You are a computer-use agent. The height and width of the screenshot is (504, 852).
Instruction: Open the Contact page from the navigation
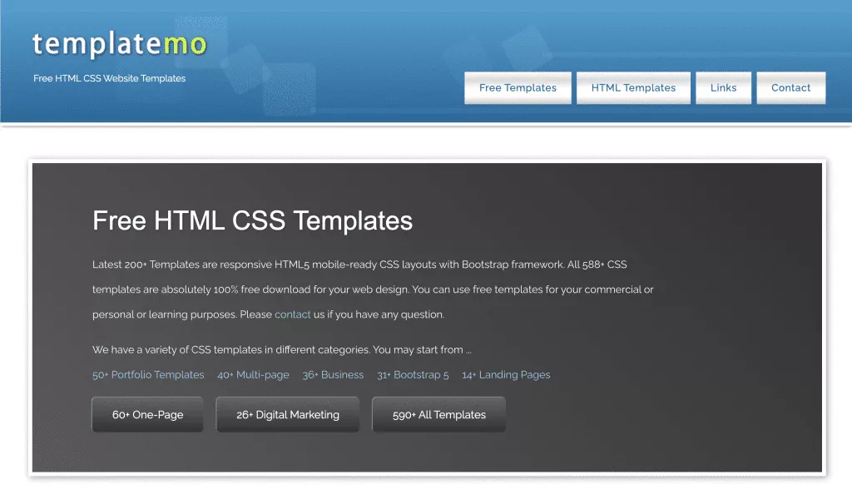pyautogui.click(x=790, y=87)
